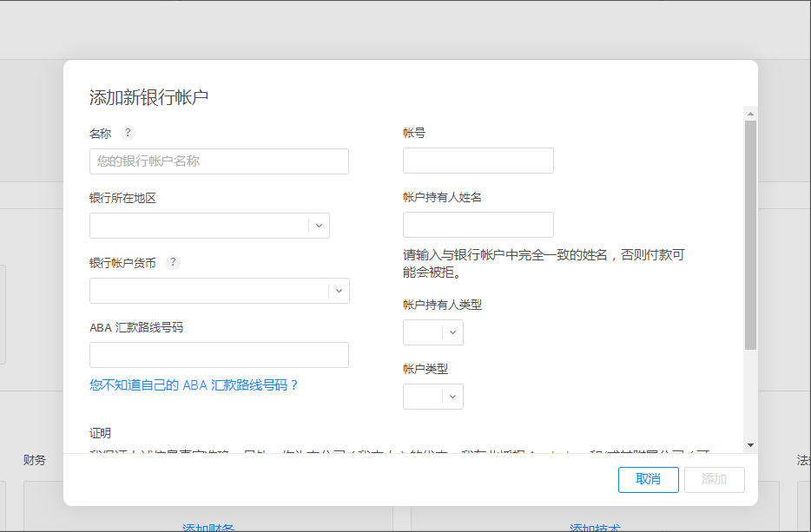This screenshot has width=811, height=532.
Task: Click the 证明 section heading
Action: click(x=100, y=433)
